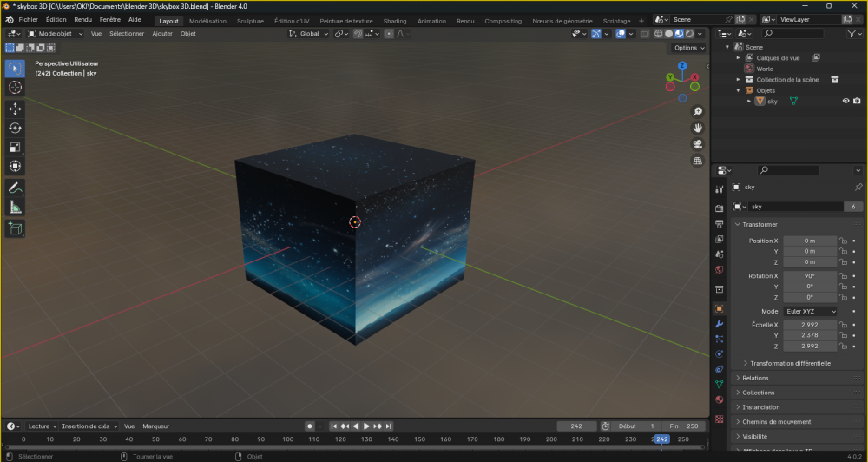Open the View Layer properties tab

tap(719, 240)
